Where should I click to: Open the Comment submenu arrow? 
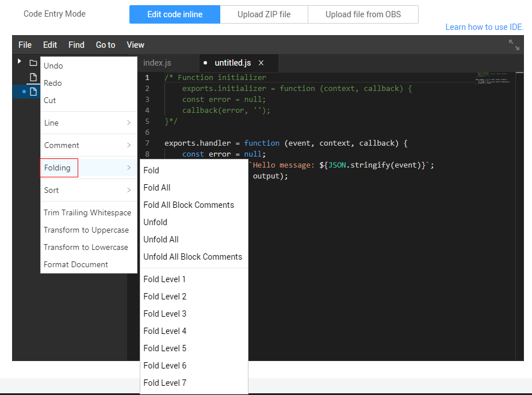(x=129, y=145)
